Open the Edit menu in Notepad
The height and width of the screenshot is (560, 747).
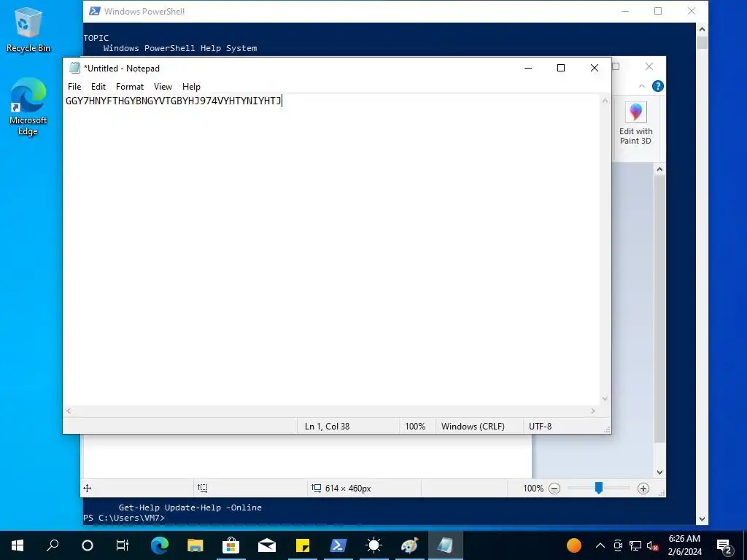coord(98,87)
